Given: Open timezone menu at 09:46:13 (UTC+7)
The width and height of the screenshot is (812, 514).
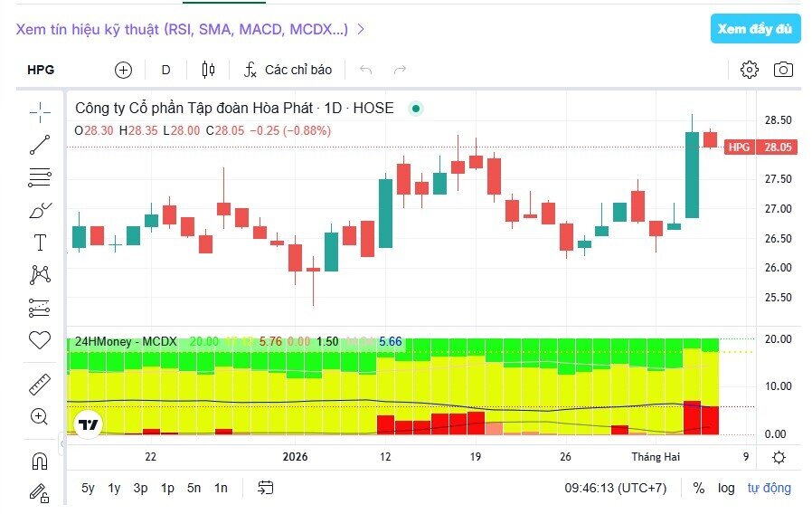Looking at the screenshot, I should pos(615,488).
